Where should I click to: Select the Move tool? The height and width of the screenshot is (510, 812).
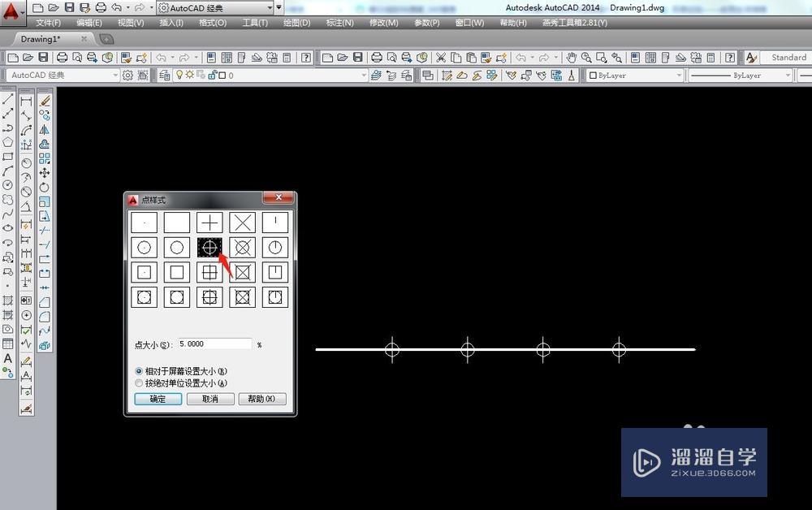tap(45, 173)
